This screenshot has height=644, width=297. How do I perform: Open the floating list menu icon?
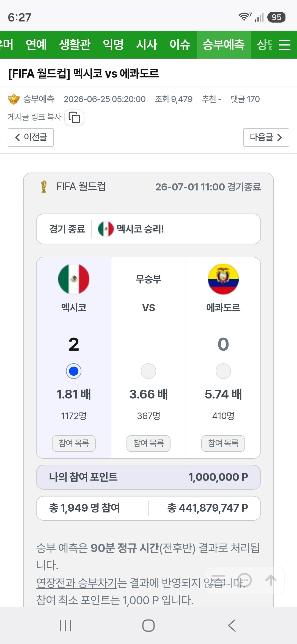click(218, 580)
